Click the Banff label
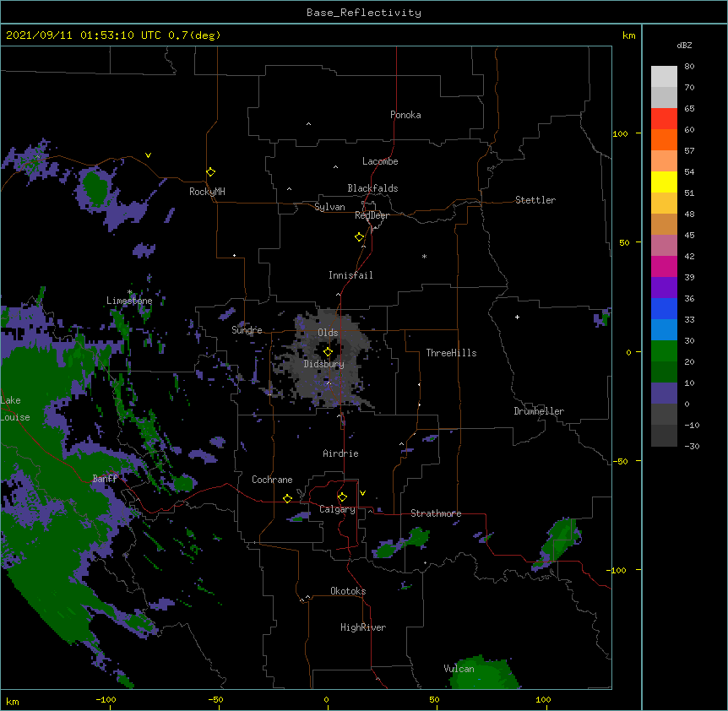Viewport: 728px width, 711px height. click(x=105, y=479)
